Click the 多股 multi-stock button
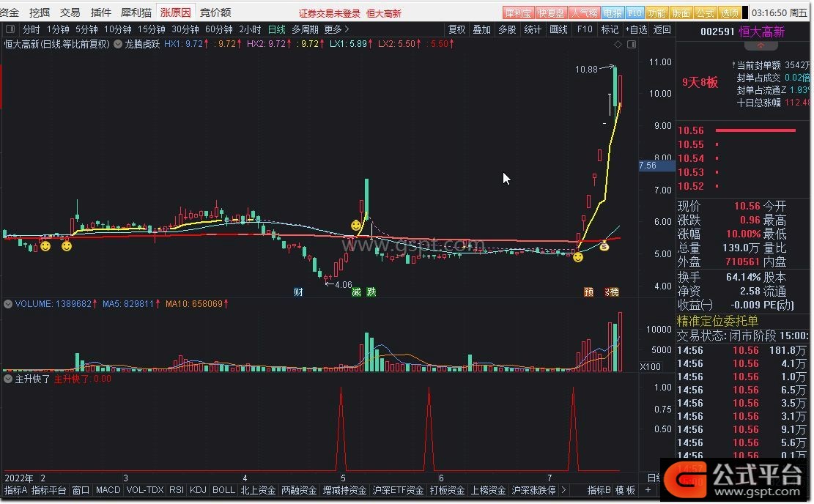This screenshot has width=814, height=504. [507, 29]
